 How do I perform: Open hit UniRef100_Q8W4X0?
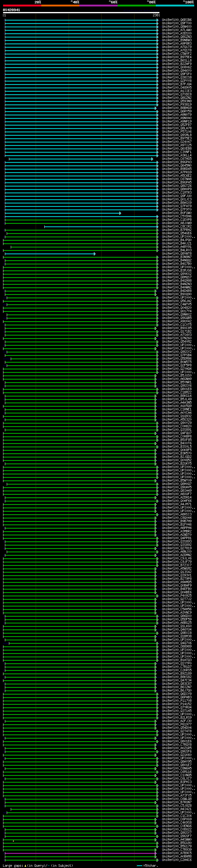pyautogui.click(x=176, y=26)
